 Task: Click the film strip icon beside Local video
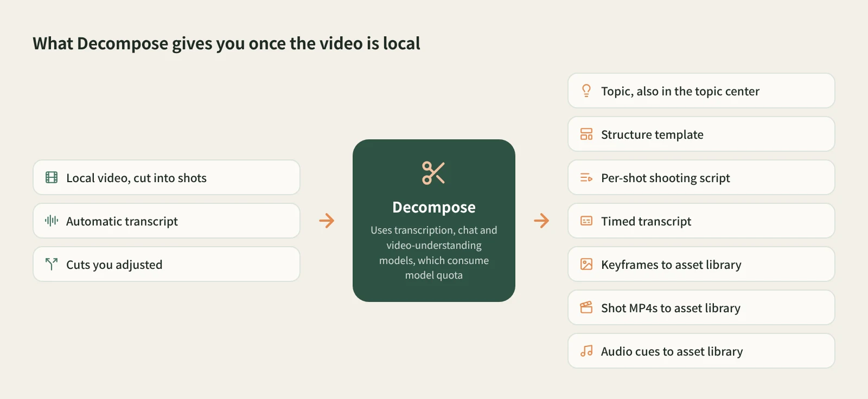tap(52, 177)
